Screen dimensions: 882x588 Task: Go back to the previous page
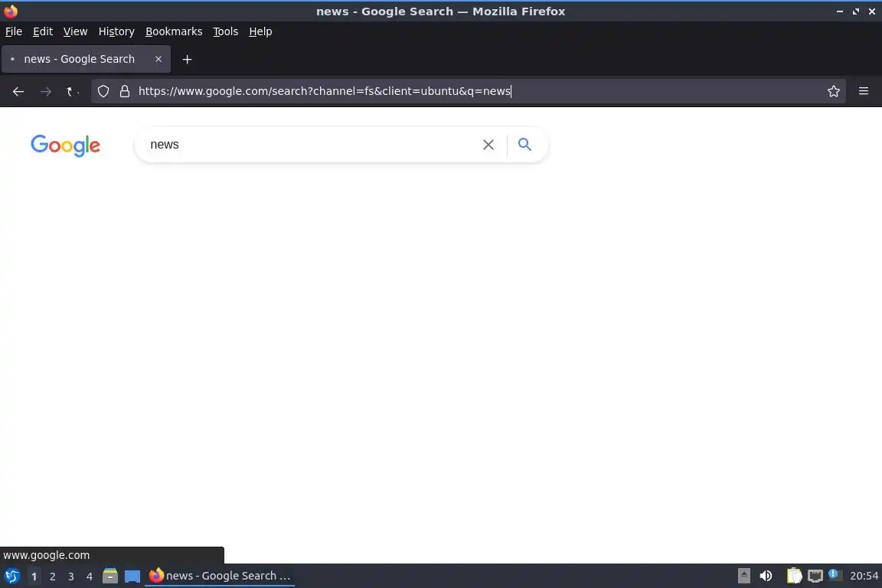(18, 91)
